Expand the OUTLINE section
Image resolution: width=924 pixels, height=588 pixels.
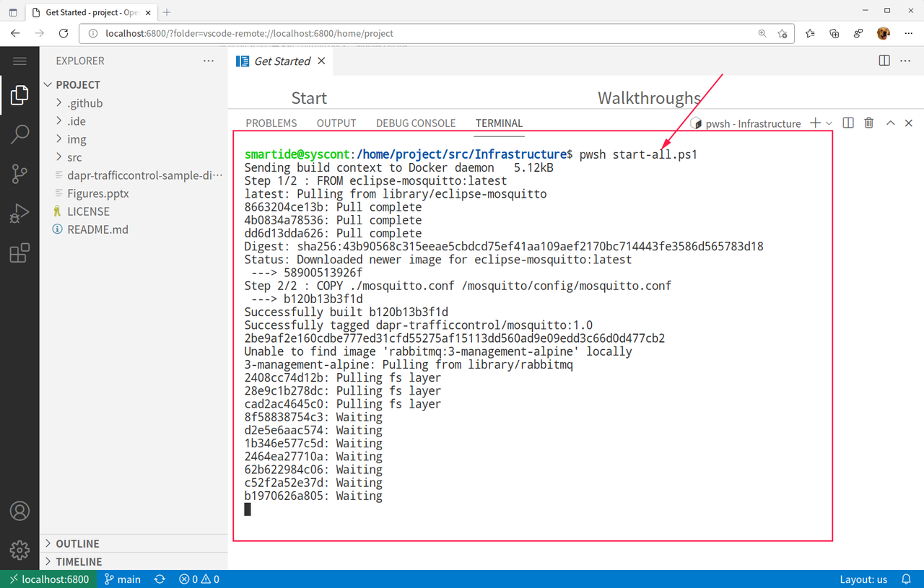pos(134,543)
